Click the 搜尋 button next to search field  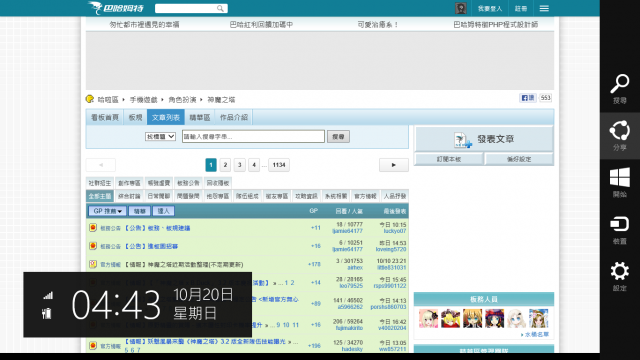[x=338, y=137]
